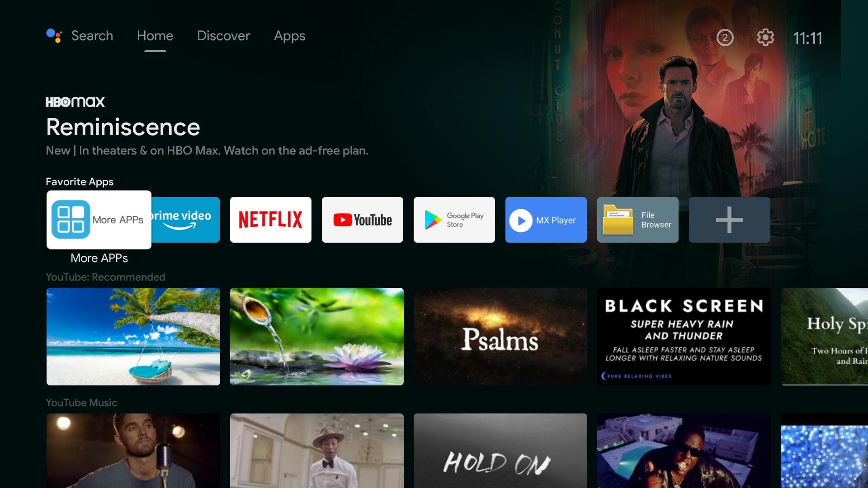Play the Psalms video
This screenshot has height=488, width=868.
500,337
